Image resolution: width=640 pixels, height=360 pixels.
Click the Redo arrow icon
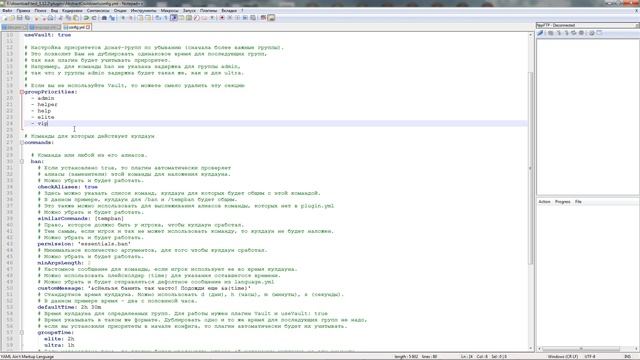(x=94, y=18)
